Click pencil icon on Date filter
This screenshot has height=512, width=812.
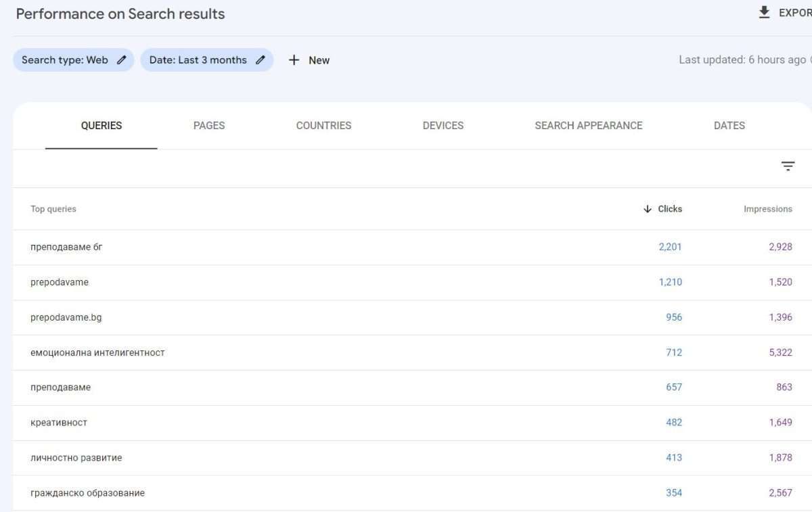coord(261,60)
